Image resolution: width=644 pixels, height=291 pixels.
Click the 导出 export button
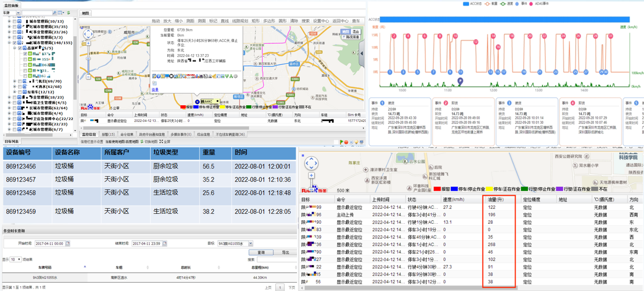(x=285, y=252)
